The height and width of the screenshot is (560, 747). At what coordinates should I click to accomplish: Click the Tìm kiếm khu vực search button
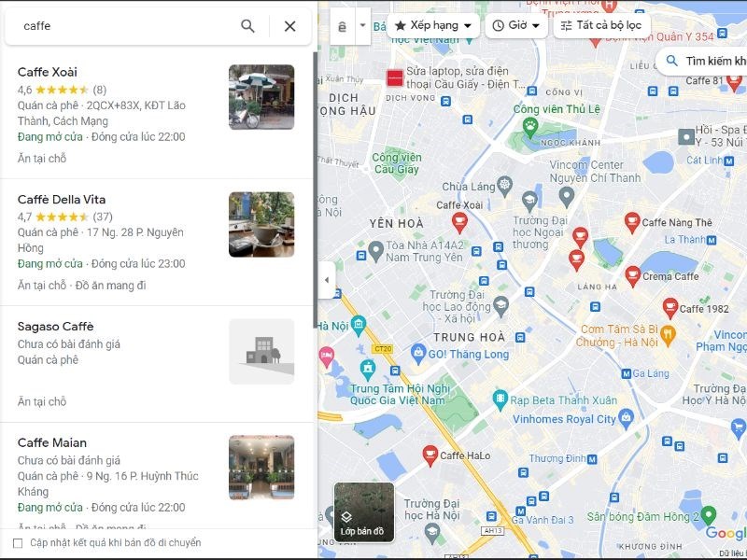703,62
